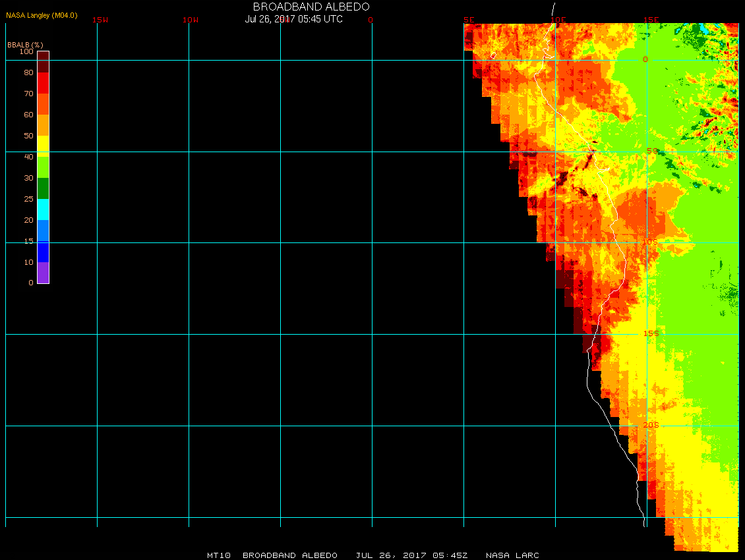Click the BBALB (%) legend heading
The height and width of the screenshot is (560, 745).
[x=25, y=44]
